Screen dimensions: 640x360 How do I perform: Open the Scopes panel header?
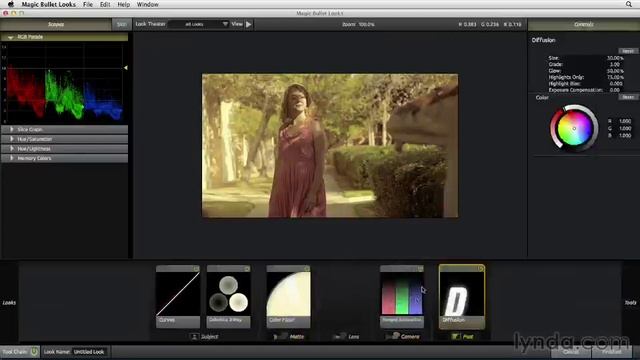point(56,24)
